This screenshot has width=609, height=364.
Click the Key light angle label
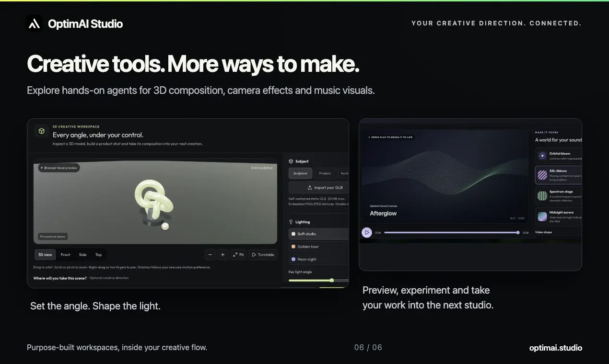click(x=300, y=272)
